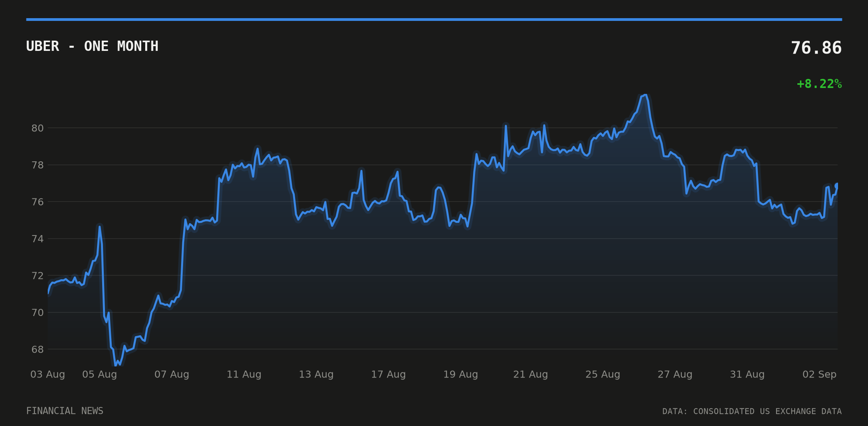Click the +8.22% change figure
868x426 pixels.
(x=819, y=84)
